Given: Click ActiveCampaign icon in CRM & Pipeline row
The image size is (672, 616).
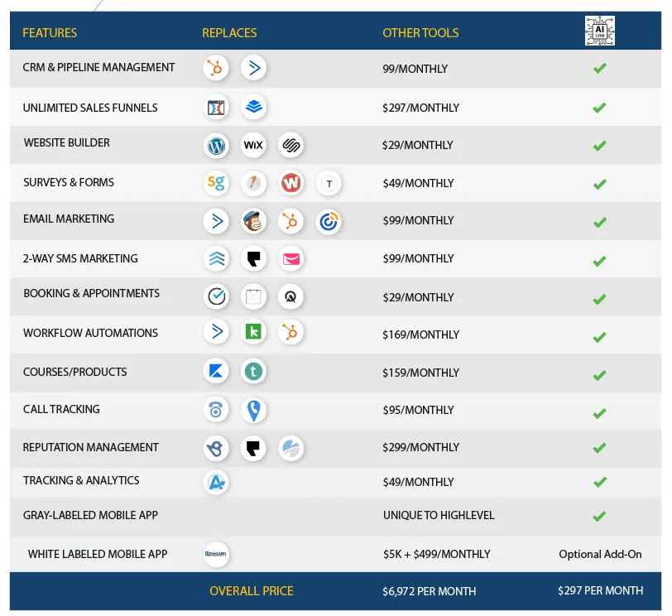Looking at the screenshot, I should click(253, 68).
